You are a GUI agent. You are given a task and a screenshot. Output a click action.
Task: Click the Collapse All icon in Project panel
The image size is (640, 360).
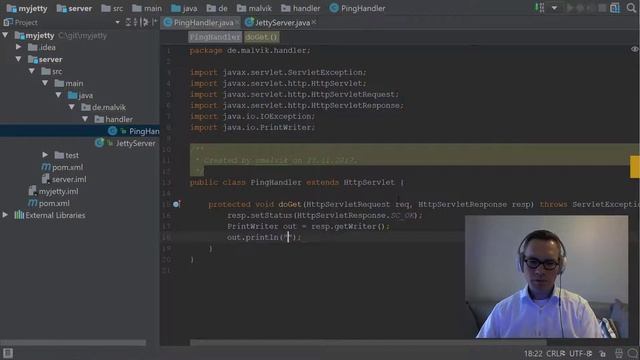136,22
